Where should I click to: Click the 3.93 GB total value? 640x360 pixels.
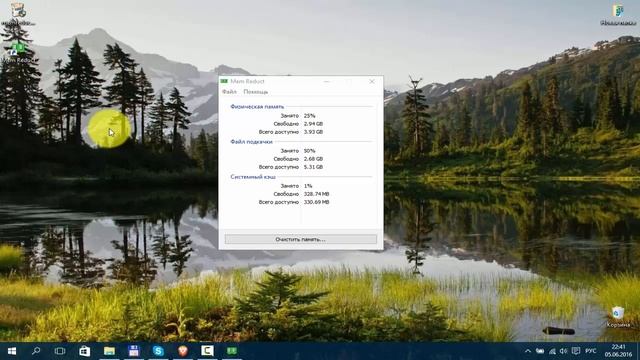[x=313, y=132]
